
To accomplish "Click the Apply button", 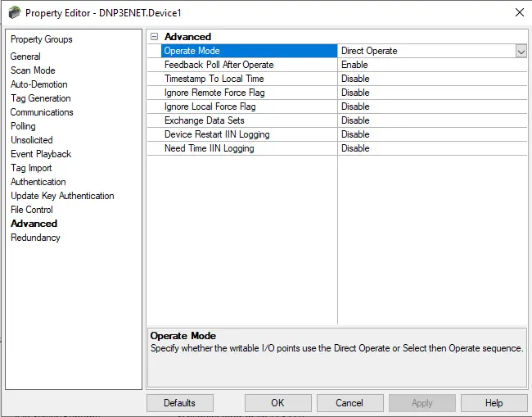I will 422,403.
